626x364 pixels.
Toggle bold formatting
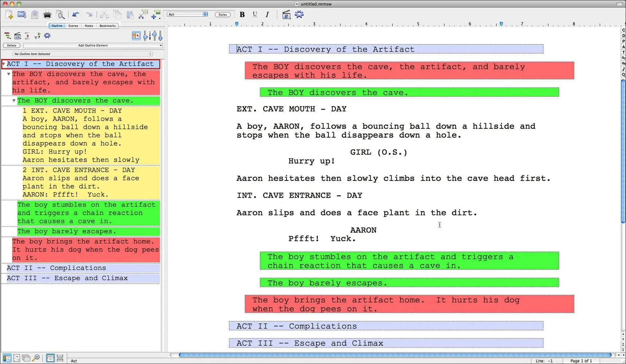(x=242, y=15)
